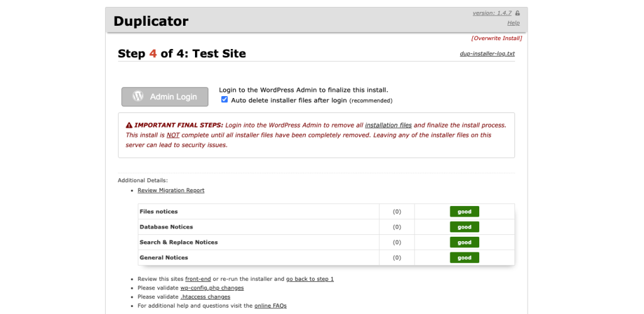
Task: Select the Files notices row label
Action: [x=158, y=212]
